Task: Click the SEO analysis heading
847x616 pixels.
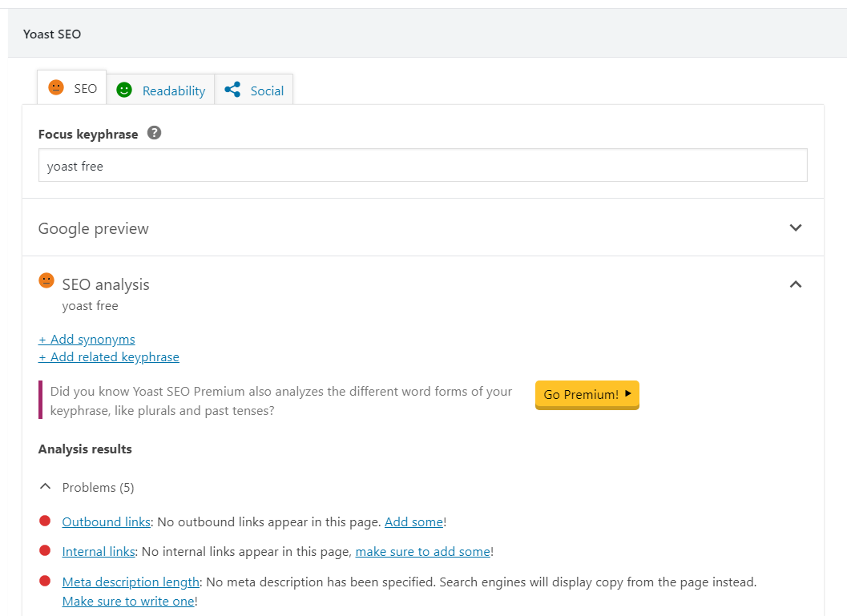Action: coord(106,284)
